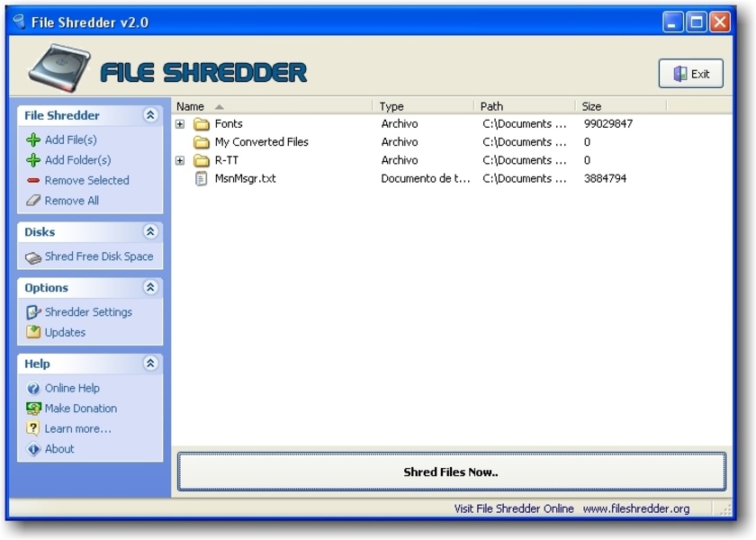Click the Make Donation icon
Screen dimensions: 756x540
point(33,409)
